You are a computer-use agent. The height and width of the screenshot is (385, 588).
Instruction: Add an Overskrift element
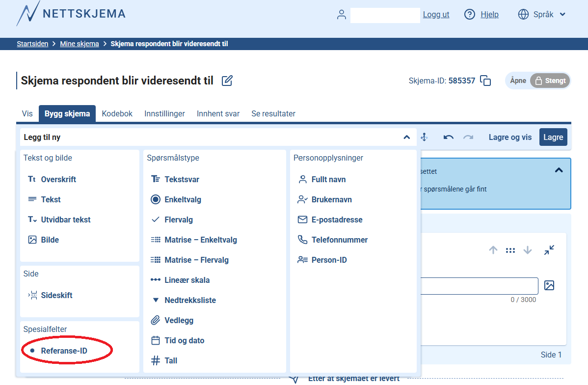tap(52, 179)
